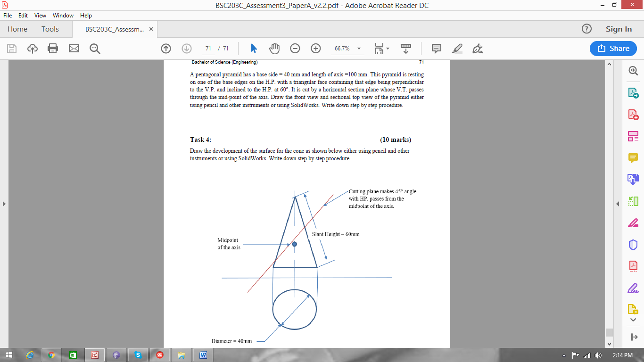Add a sticky note comment
Screen dimensions: 644x362
coord(436,48)
